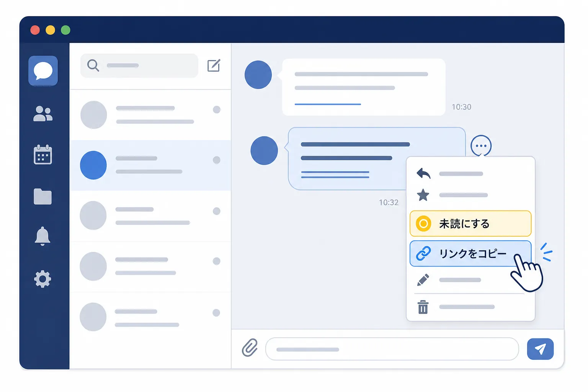This screenshot has width=588, height=392.
Task: Choose the delete trash menu entry
Action: point(470,307)
